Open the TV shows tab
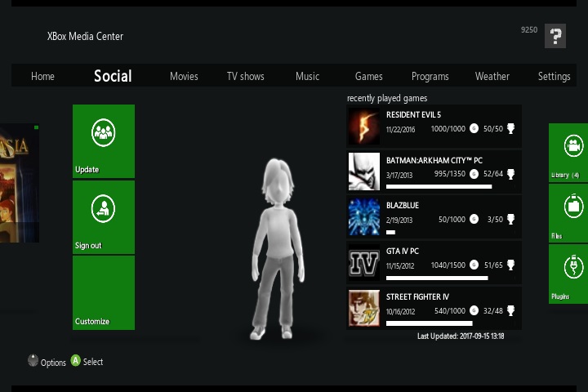This screenshot has height=392, width=588. tap(246, 76)
